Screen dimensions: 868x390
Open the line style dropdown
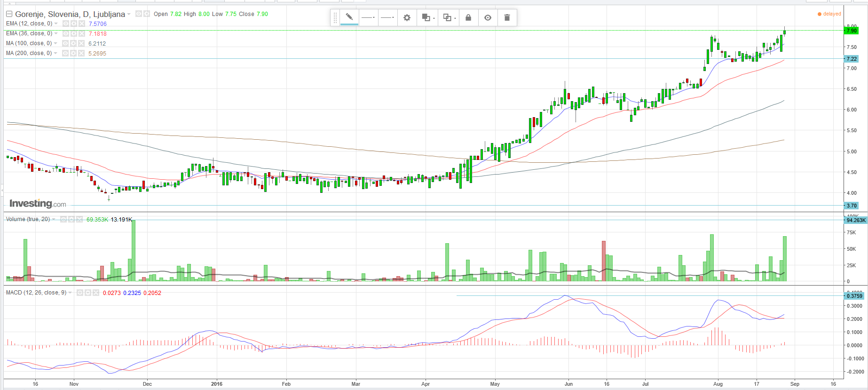point(368,17)
